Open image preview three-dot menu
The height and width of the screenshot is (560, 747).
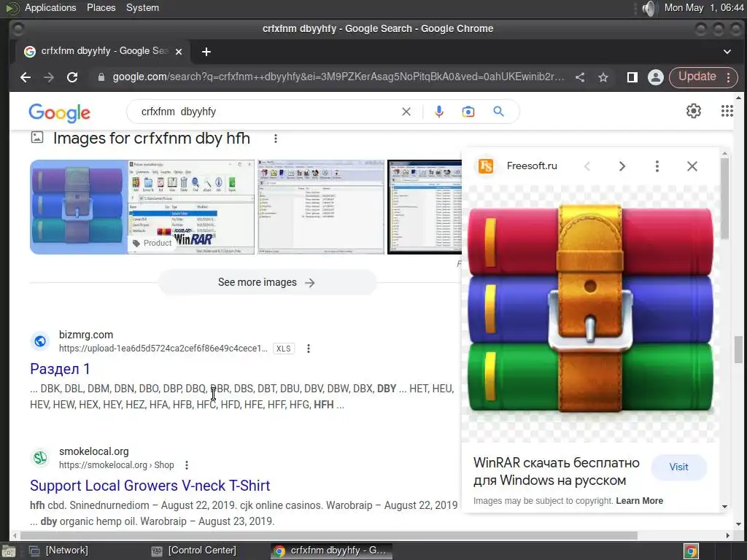(657, 166)
